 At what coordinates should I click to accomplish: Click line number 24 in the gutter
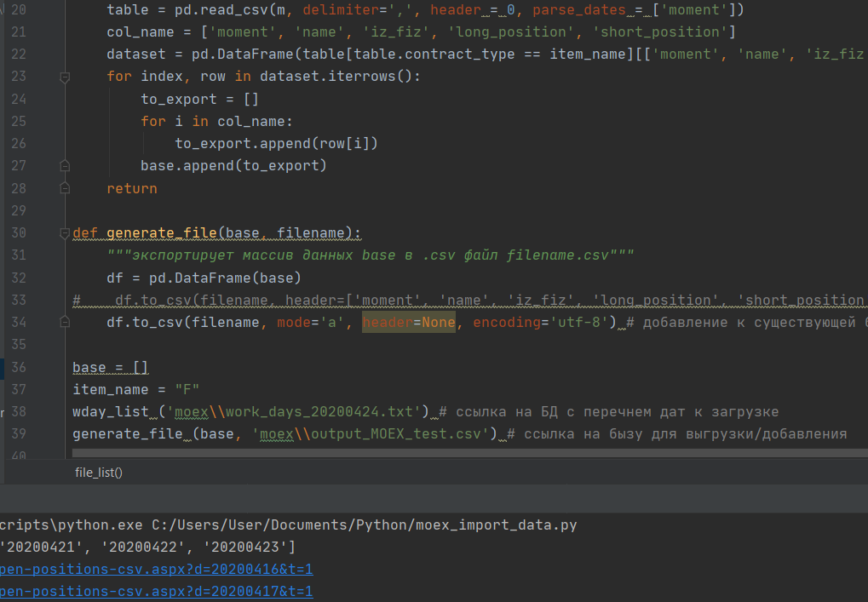click(x=19, y=99)
